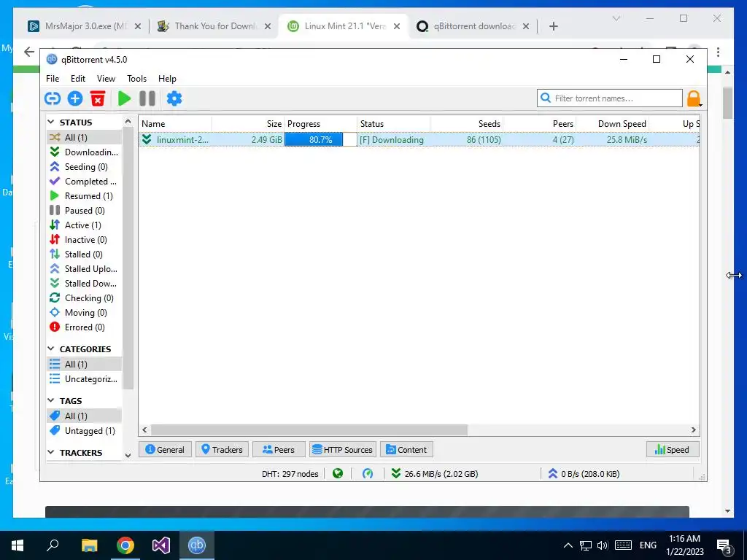Open the Trackers tab

pos(222,449)
